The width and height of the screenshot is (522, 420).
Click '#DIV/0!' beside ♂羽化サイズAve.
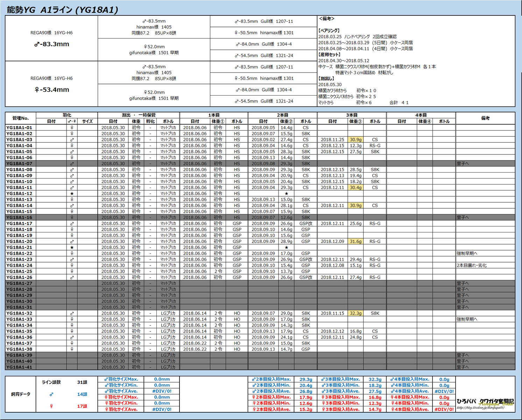pyautogui.click(x=162, y=391)
